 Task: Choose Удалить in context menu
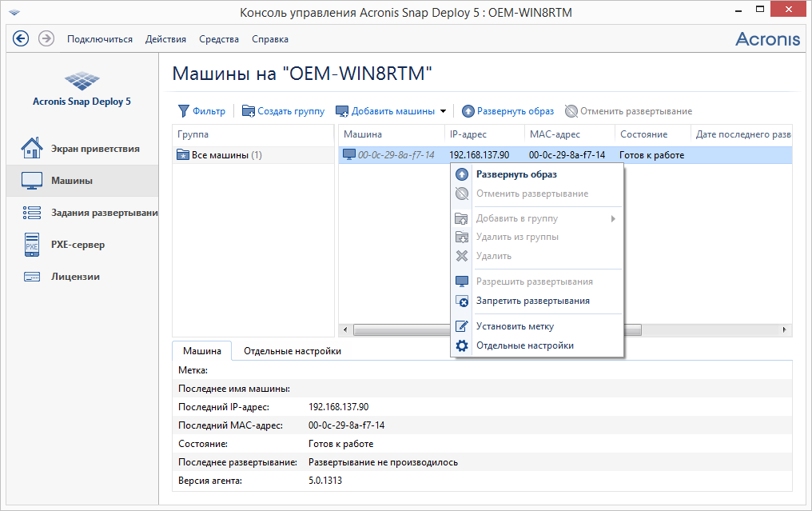coord(537,256)
